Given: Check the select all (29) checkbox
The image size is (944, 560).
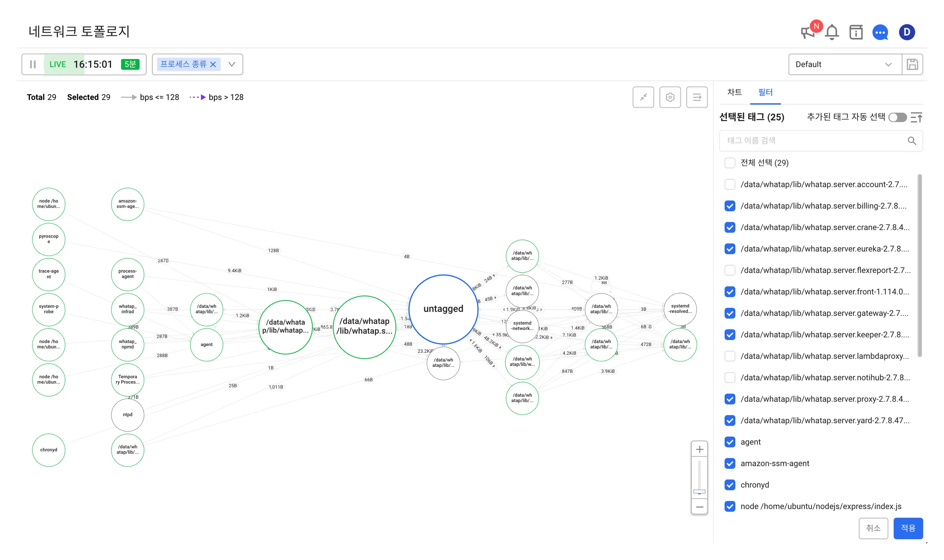Looking at the screenshot, I should coord(730,163).
